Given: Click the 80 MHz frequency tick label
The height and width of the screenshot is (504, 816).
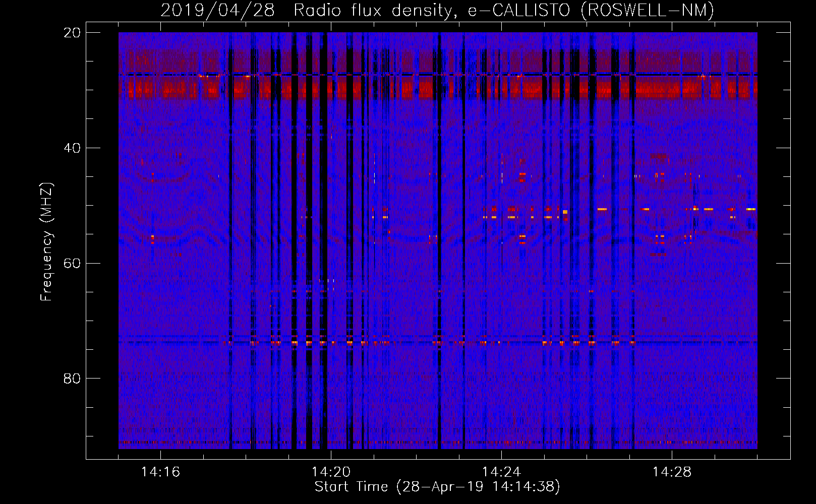Looking at the screenshot, I should click(x=72, y=379).
